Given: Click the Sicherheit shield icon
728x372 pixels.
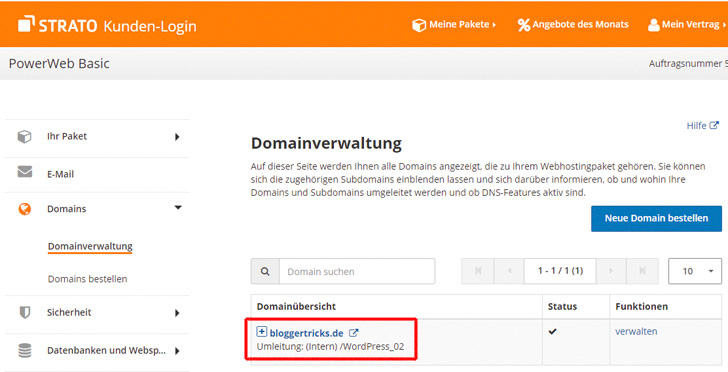Looking at the screenshot, I should pyautogui.click(x=25, y=312).
